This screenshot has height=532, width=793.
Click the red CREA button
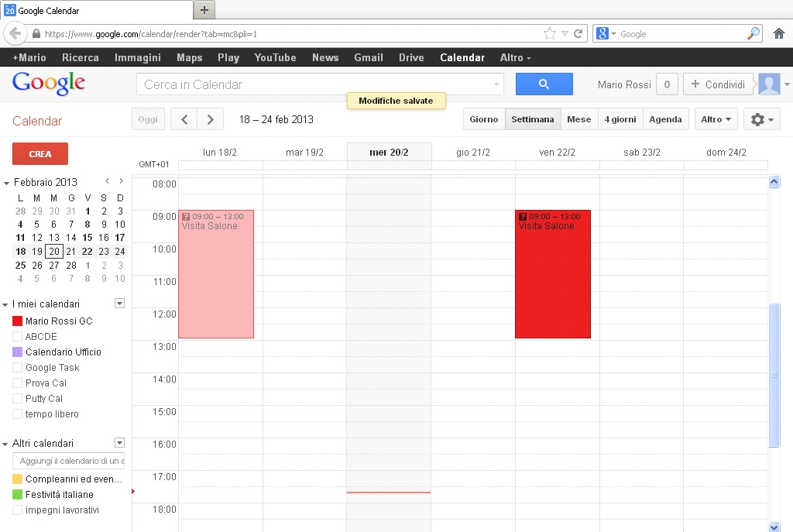coord(40,154)
